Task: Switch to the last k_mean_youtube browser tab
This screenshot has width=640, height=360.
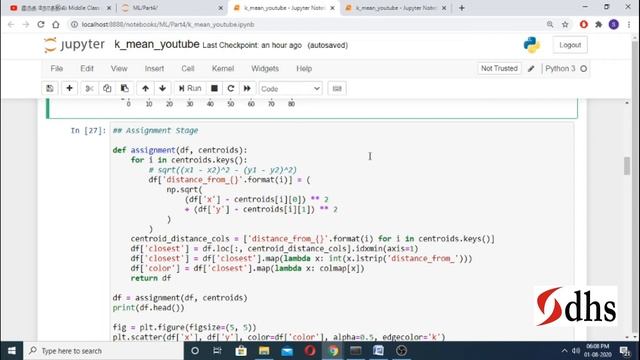Action: click(395, 8)
